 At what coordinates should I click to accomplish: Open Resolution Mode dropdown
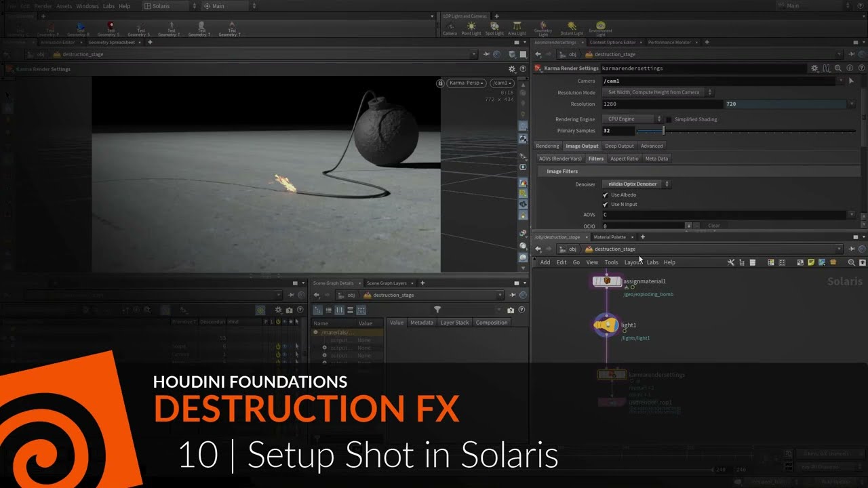coord(658,92)
